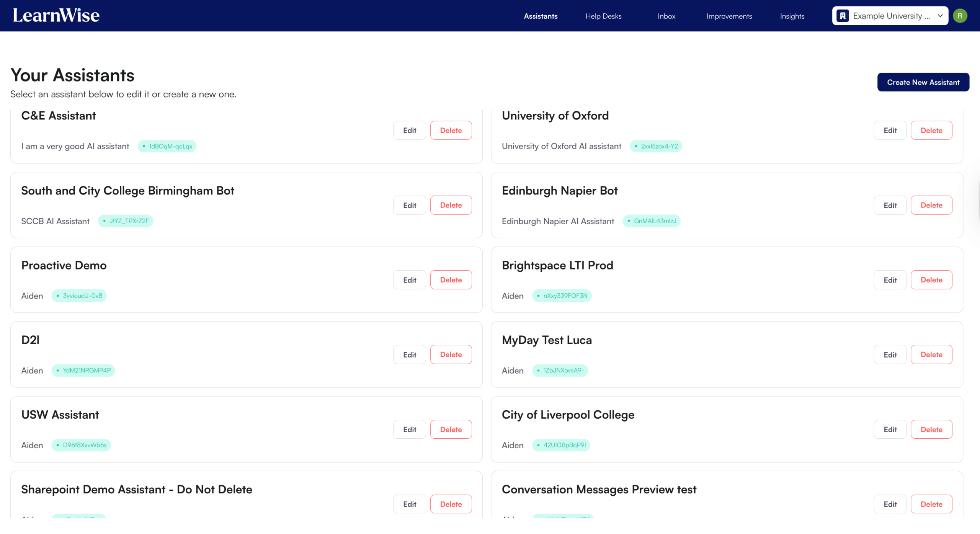This screenshot has height=534, width=980.
Task: Edit the C&E Assistant
Action: (409, 130)
